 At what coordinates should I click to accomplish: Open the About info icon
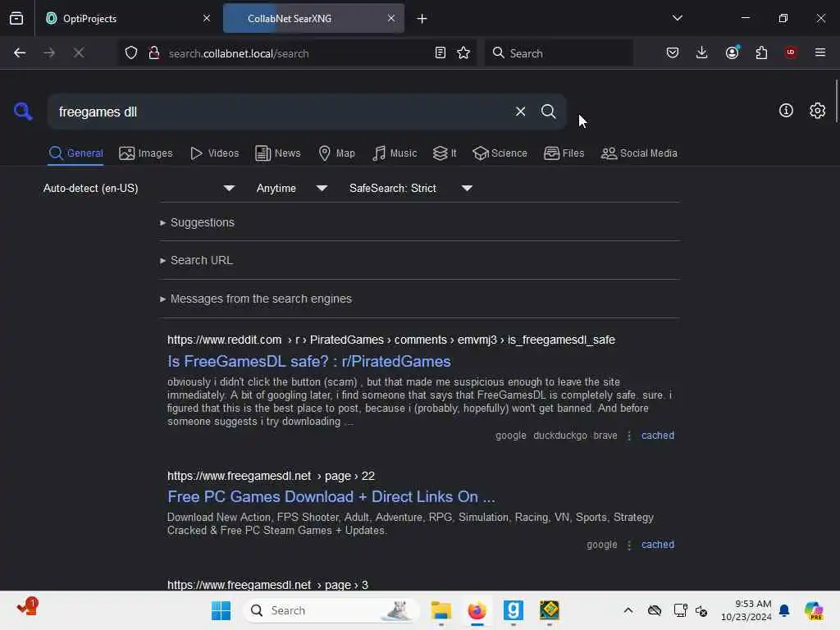click(786, 111)
